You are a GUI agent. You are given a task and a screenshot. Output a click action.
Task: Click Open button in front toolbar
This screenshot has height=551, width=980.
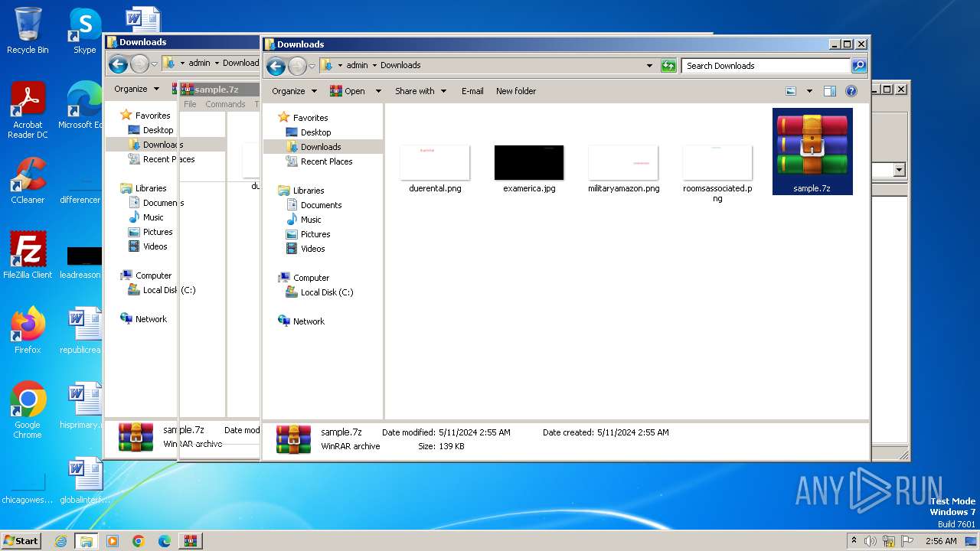(x=347, y=91)
